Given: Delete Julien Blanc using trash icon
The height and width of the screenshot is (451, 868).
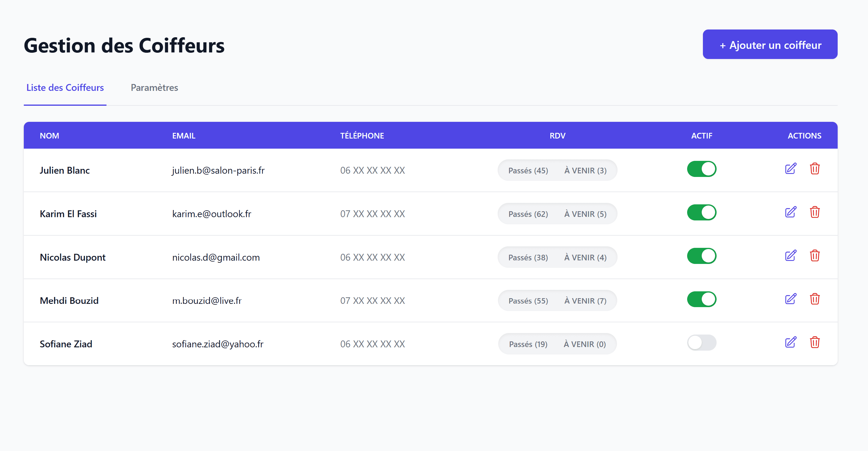Looking at the screenshot, I should (x=814, y=169).
